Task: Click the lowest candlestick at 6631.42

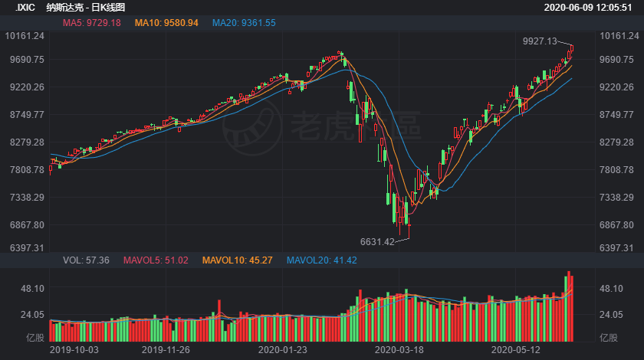Action: pyautogui.click(x=409, y=228)
